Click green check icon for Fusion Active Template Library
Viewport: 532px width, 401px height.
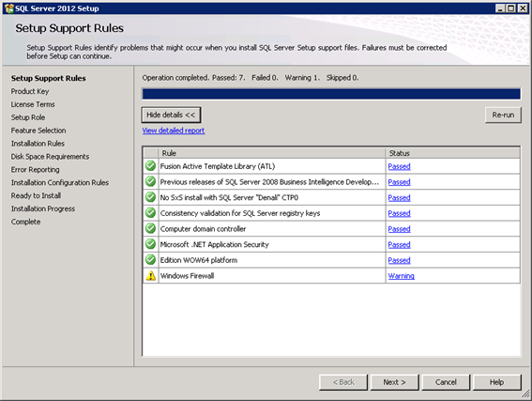150,166
